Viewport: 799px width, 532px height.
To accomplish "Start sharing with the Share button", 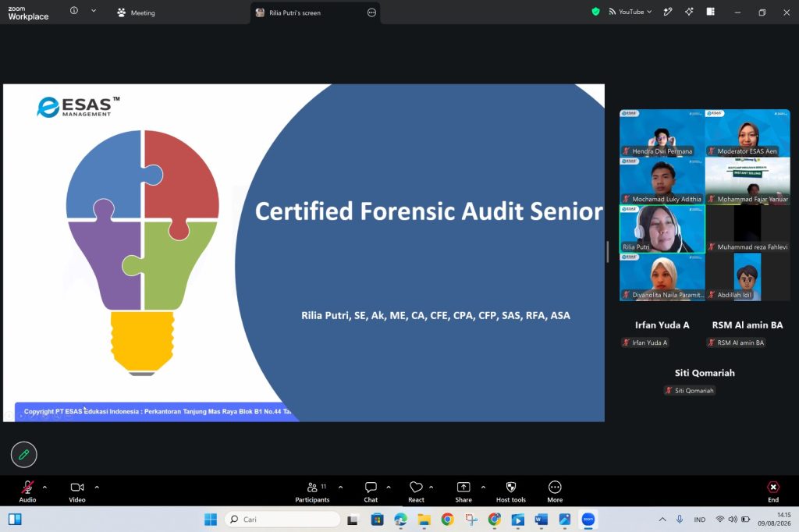I will click(463, 491).
